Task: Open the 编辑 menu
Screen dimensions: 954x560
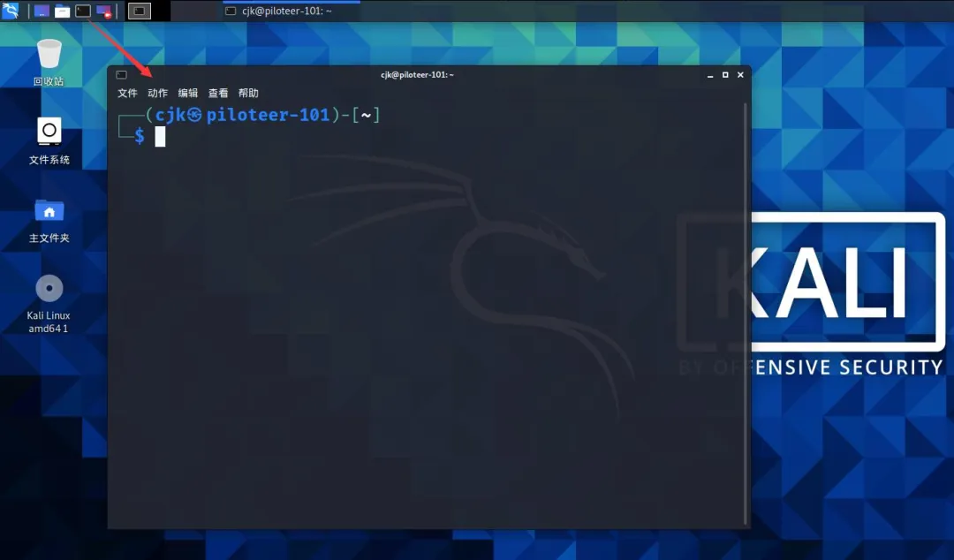Action: click(x=188, y=93)
